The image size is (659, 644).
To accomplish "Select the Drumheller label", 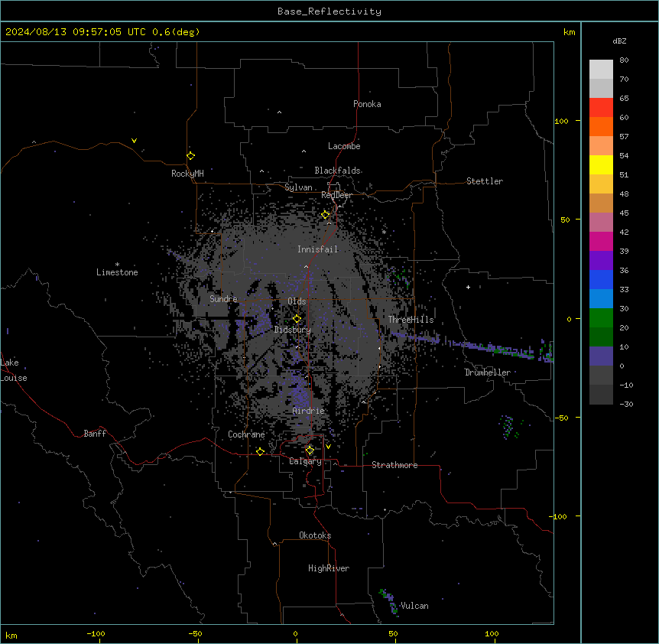I will point(488,372).
